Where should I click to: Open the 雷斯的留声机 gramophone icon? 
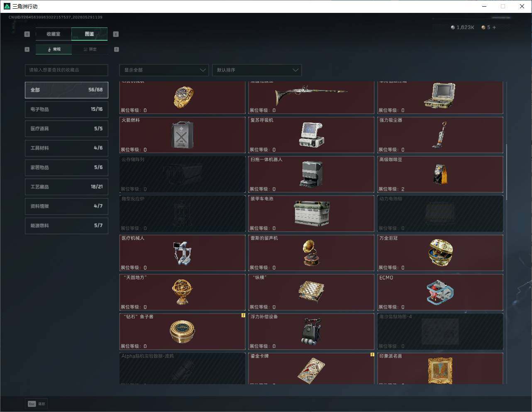click(x=312, y=253)
